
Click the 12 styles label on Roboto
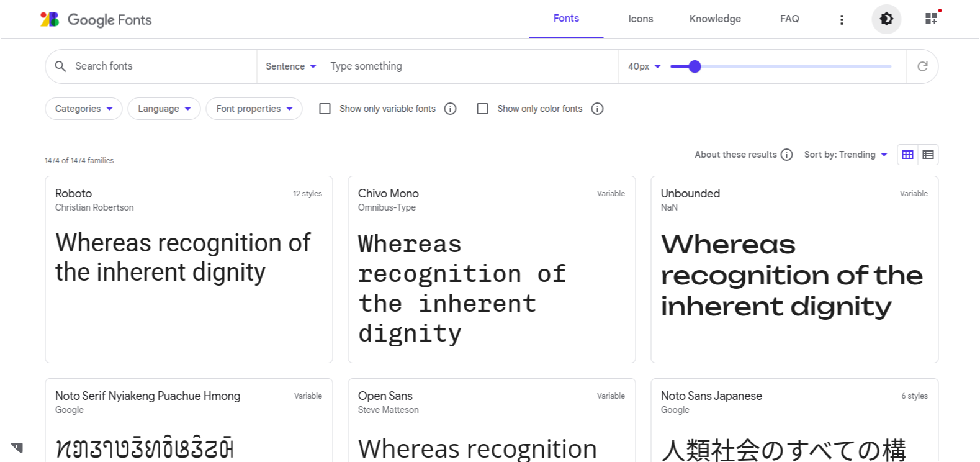point(307,194)
